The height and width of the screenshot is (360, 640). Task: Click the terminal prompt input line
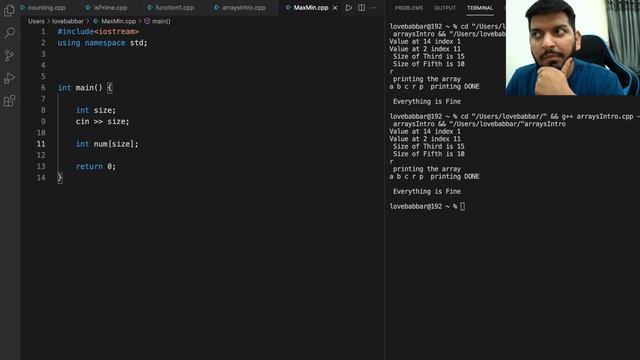tap(427, 207)
